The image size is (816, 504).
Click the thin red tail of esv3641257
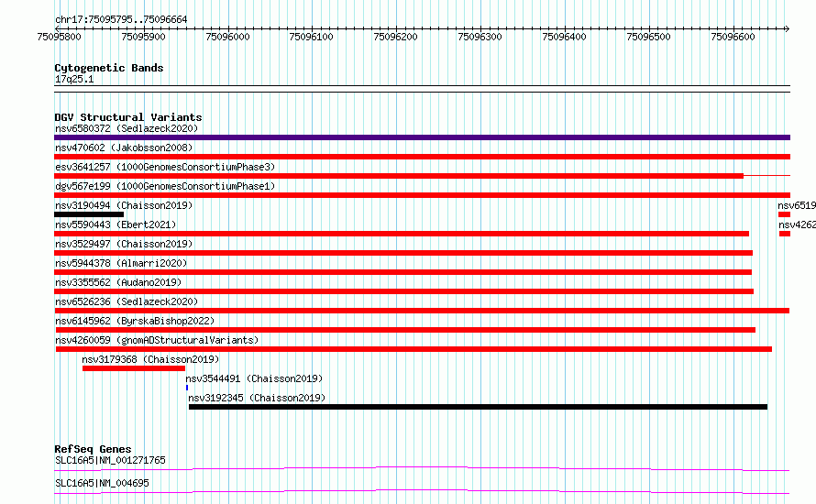(767, 176)
